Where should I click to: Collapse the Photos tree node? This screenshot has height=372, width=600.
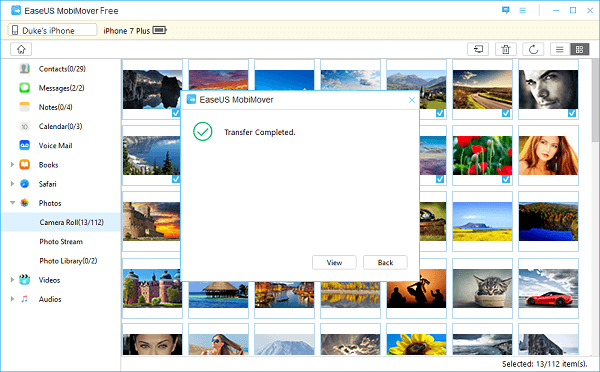coord(12,203)
